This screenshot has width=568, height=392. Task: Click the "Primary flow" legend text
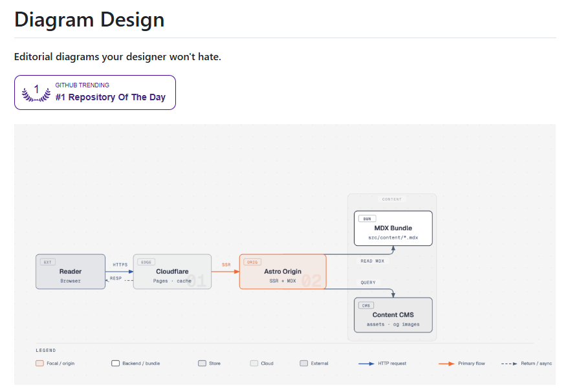click(x=472, y=364)
